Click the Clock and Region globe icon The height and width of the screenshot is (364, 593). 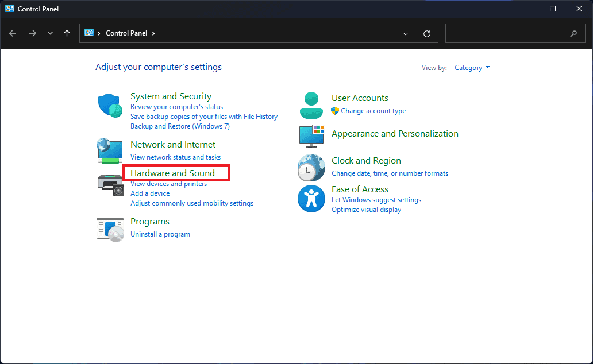point(311,168)
